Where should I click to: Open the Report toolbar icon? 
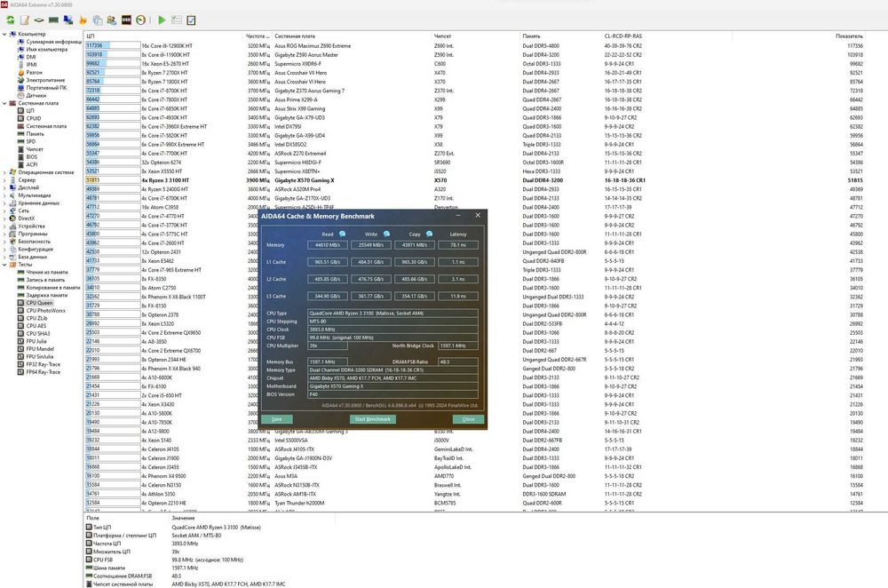pyautogui.click(x=25, y=20)
